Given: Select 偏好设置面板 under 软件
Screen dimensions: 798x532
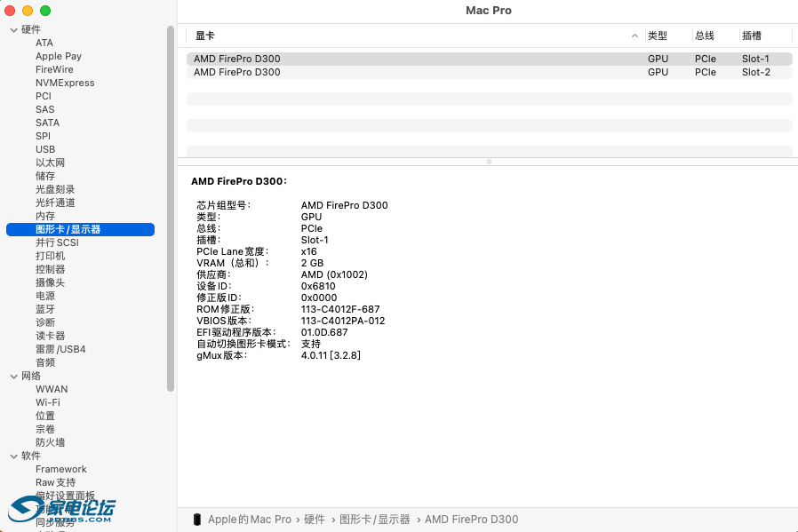Looking at the screenshot, I should [65, 496].
